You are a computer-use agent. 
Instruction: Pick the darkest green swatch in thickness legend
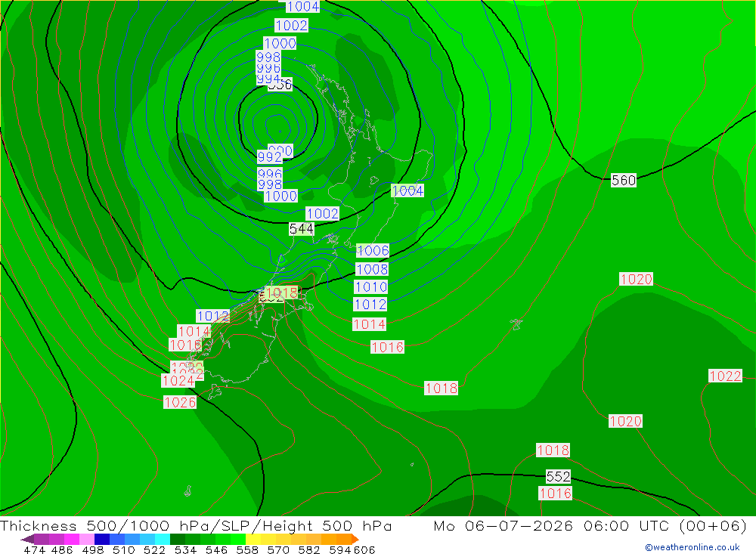[x=178, y=539]
